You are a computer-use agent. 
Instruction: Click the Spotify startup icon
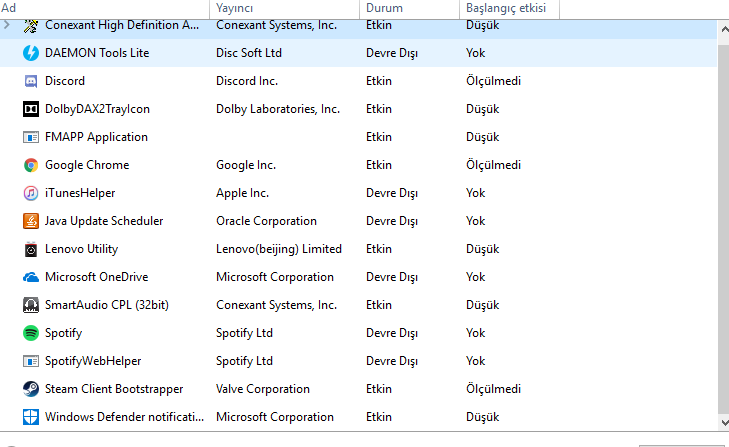tap(30, 333)
